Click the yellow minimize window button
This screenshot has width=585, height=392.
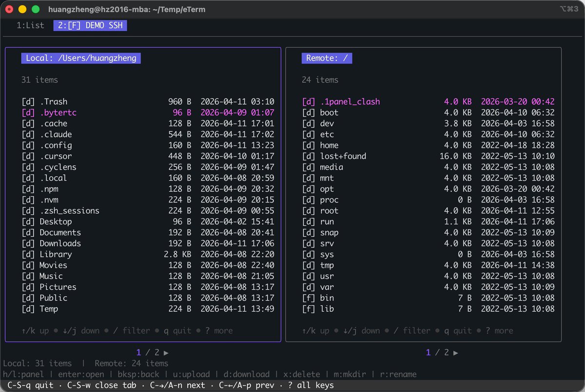point(22,9)
